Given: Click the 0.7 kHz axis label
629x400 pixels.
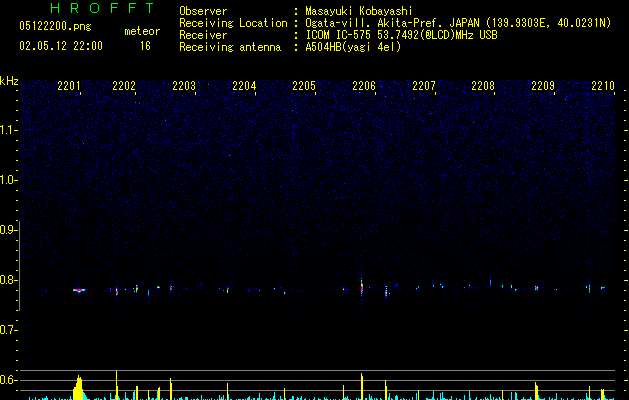Looking at the screenshot, I should click(x=8, y=330).
